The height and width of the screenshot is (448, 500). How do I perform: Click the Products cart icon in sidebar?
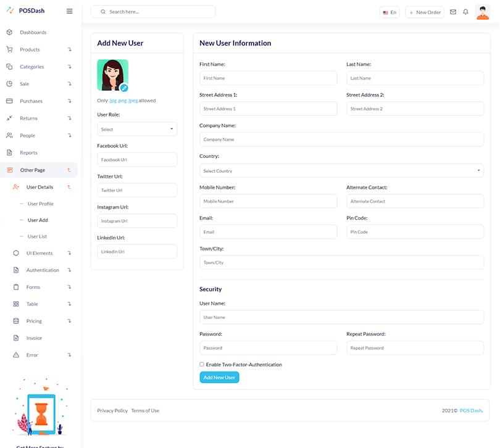tap(9, 49)
